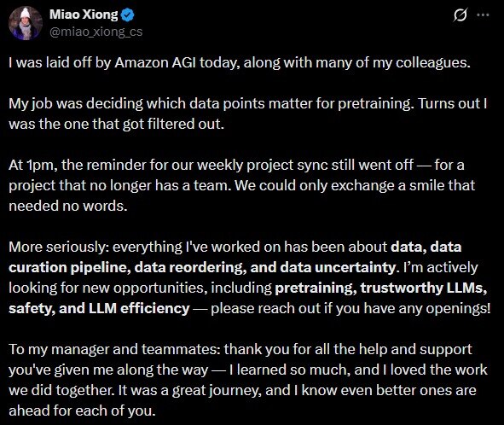
Task: Click Miao Xiong's profile avatar photo
Action: click(25, 23)
